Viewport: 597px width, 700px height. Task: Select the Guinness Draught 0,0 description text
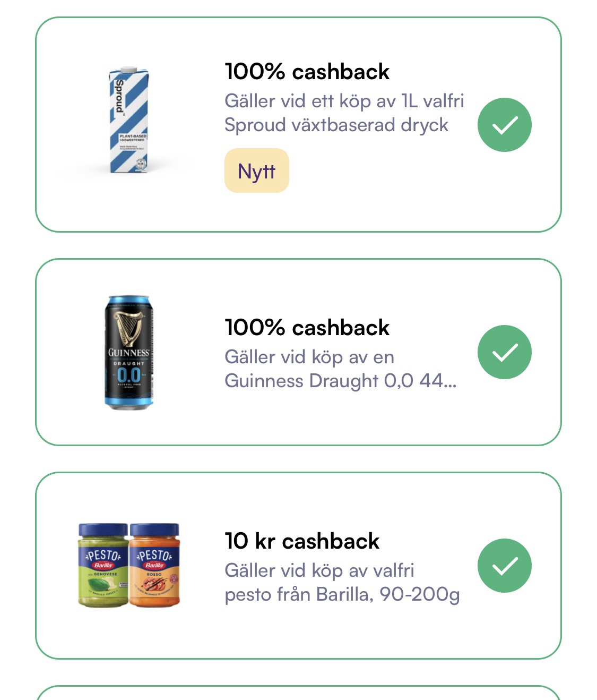click(x=341, y=369)
